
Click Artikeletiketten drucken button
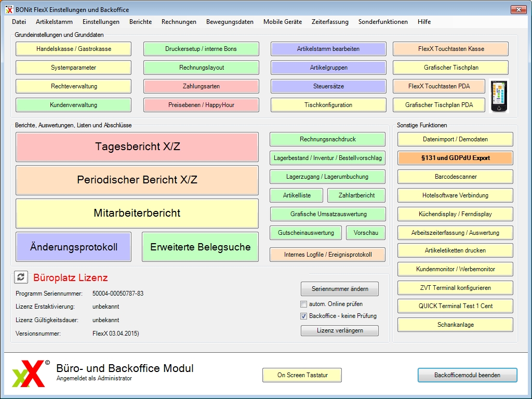pyautogui.click(x=455, y=250)
